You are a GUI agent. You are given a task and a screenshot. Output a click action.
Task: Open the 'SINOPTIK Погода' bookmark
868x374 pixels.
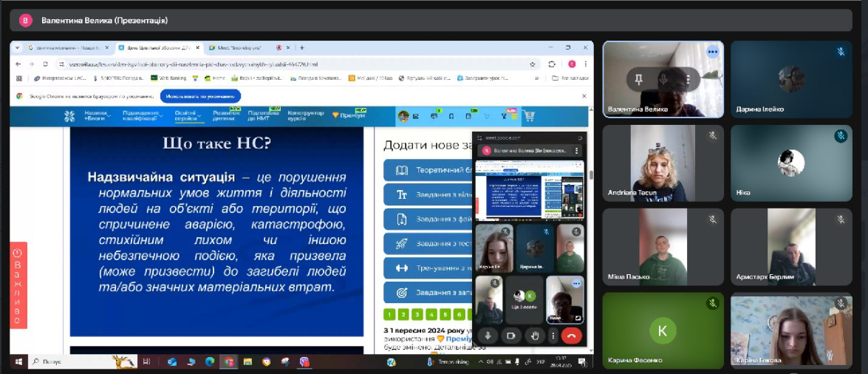tap(118, 78)
